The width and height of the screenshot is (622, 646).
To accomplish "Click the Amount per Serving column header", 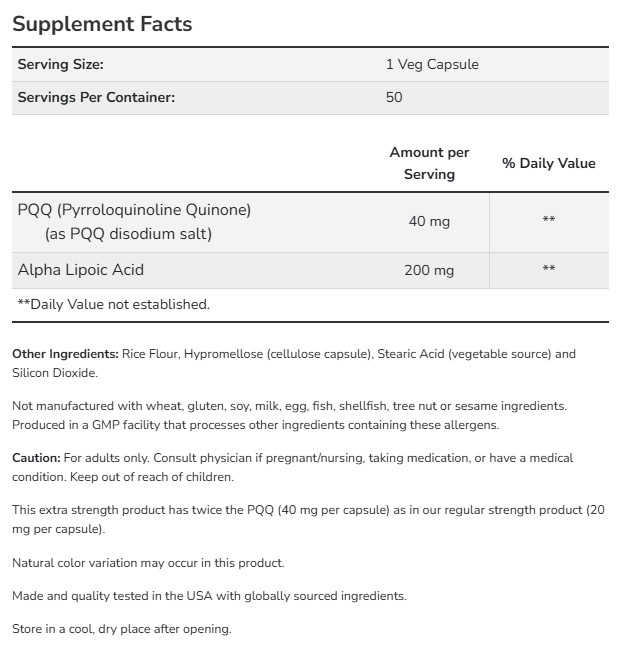I will tap(429, 163).
